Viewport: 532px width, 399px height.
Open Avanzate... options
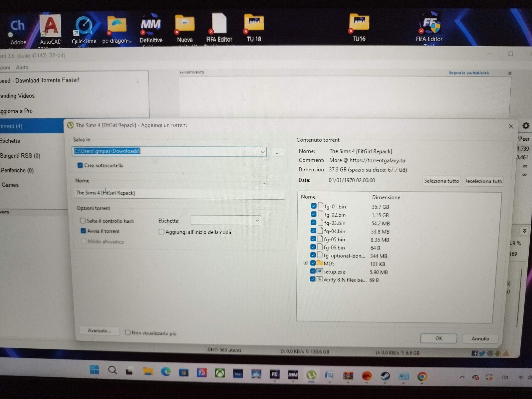pyautogui.click(x=99, y=331)
